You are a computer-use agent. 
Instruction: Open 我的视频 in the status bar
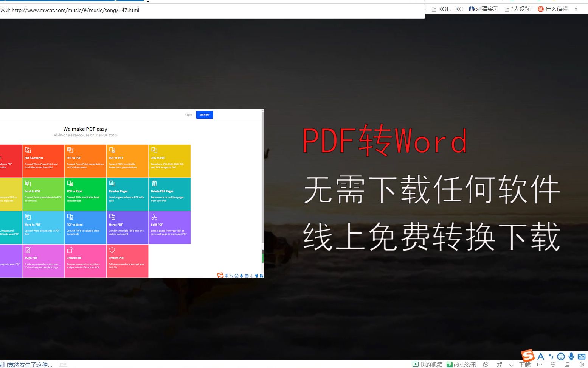tap(427, 365)
